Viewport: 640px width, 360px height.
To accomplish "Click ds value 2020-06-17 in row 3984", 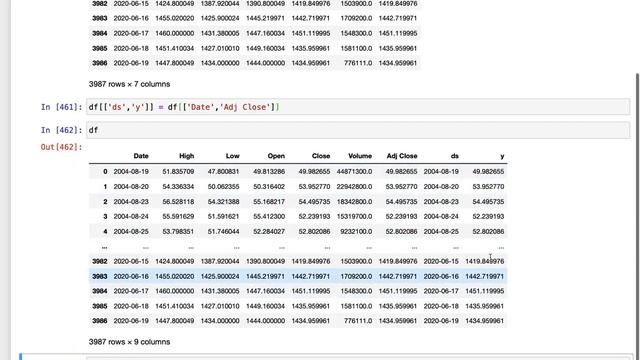I will pyautogui.click(x=441, y=291).
